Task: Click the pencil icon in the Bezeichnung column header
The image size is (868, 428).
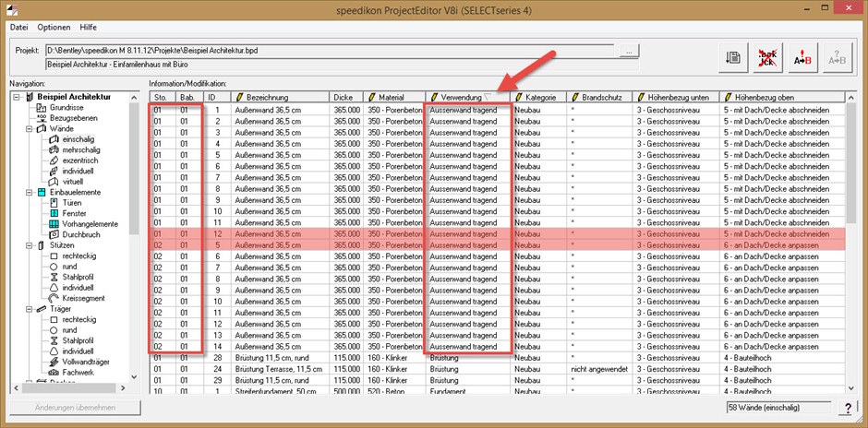Action: point(240,98)
